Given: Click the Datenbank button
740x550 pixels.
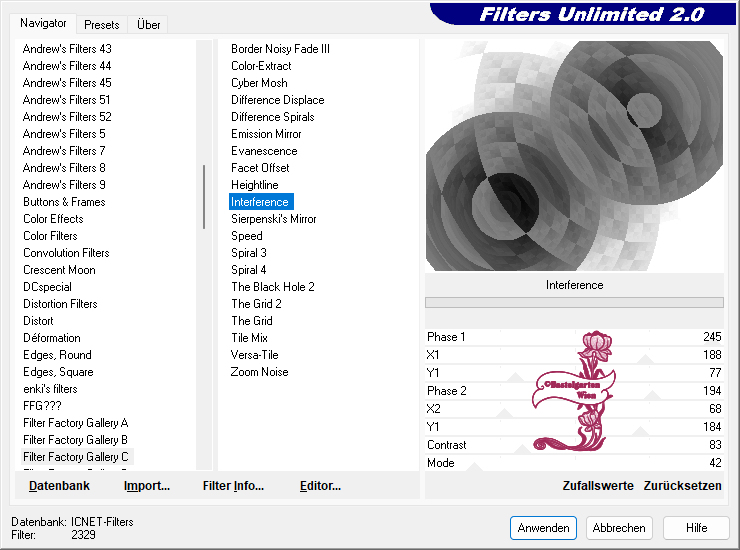Looking at the screenshot, I should pyautogui.click(x=59, y=486).
